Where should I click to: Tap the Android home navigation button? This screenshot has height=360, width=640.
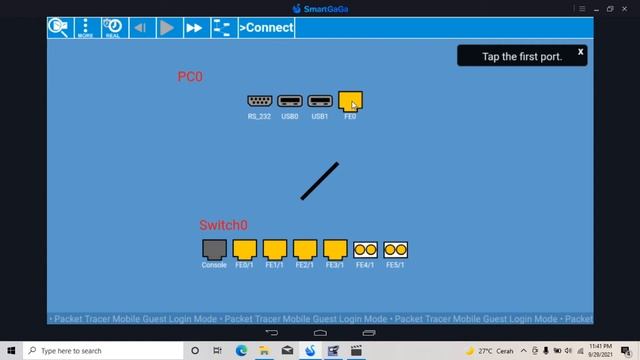(x=320, y=333)
